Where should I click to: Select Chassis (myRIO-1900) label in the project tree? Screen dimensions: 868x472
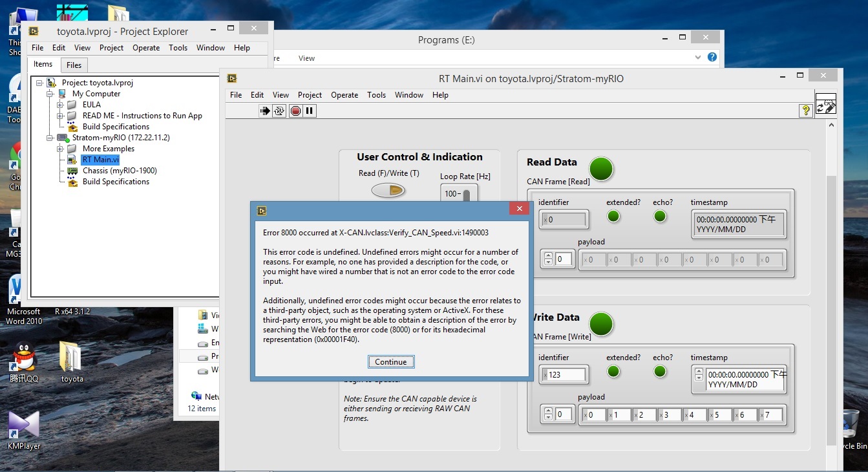tap(120, 171)
